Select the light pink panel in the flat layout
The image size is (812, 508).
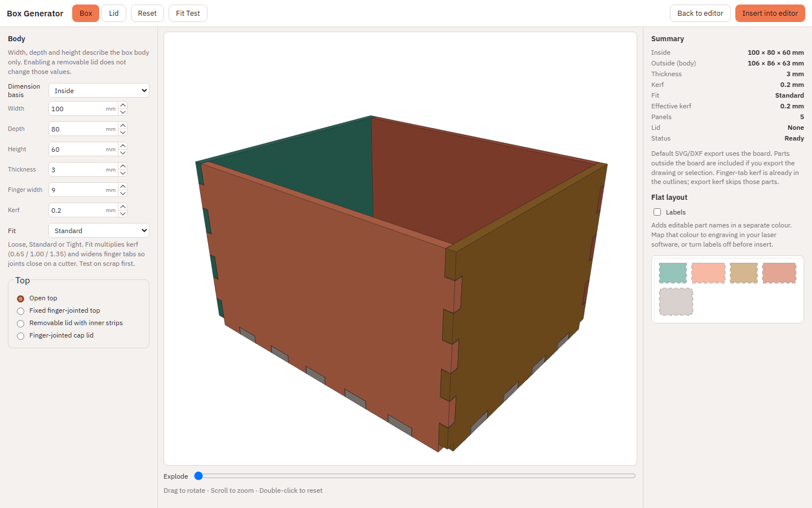(x=708, y=273)
